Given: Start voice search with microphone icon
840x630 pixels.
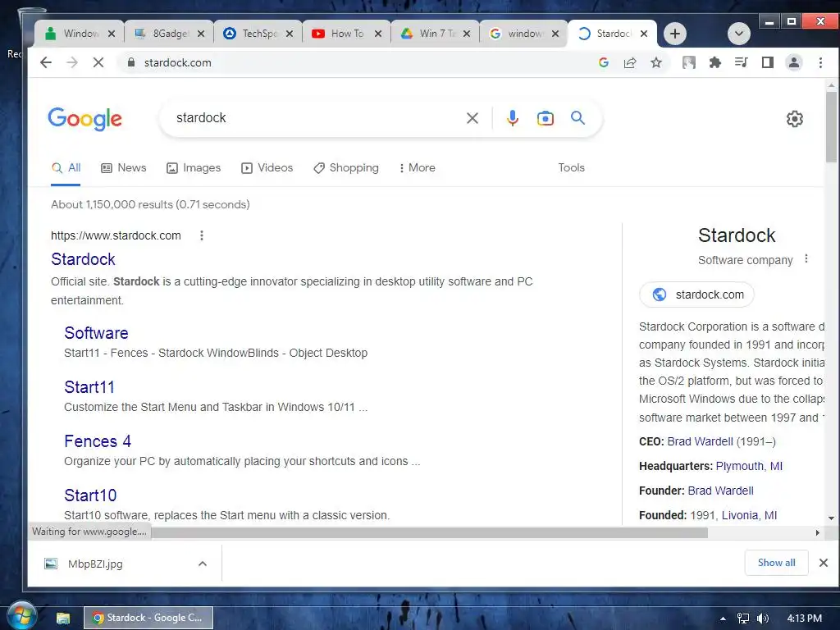Looking at the screenshot, I should tap(512, 118).
